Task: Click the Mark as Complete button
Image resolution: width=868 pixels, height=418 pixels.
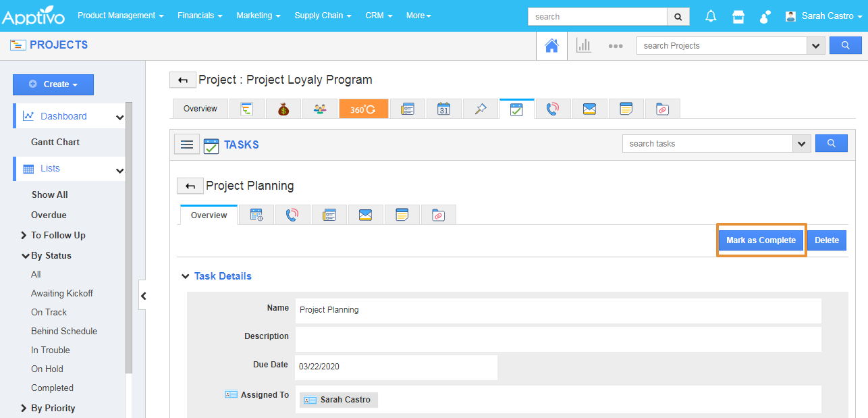Action: coord(761,240)
